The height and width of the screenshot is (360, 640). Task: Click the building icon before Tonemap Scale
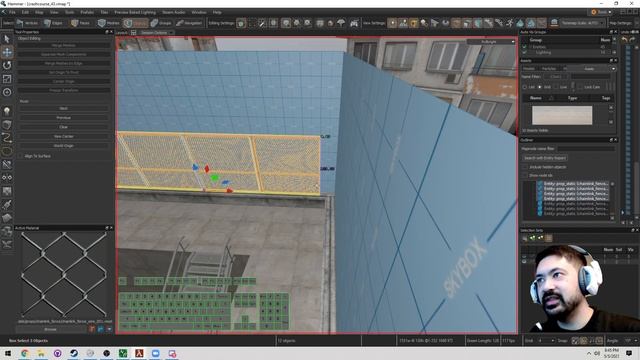point(554,23)
